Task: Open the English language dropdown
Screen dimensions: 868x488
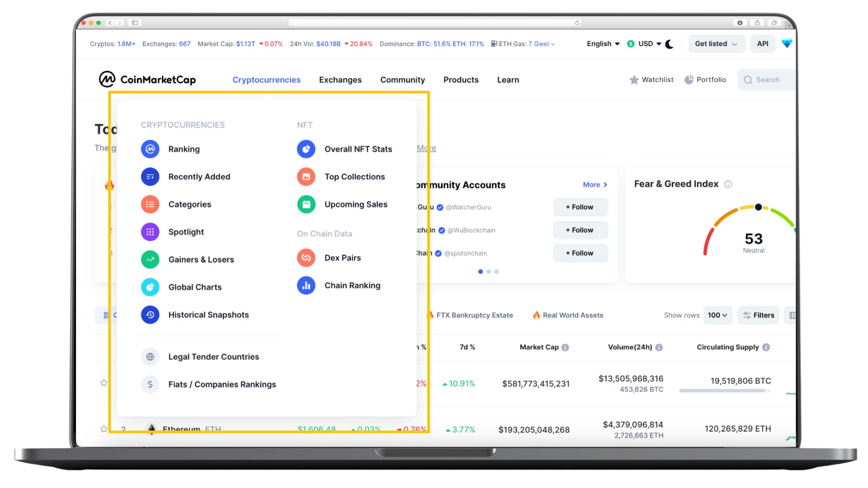Action: [x=603, y=44]
